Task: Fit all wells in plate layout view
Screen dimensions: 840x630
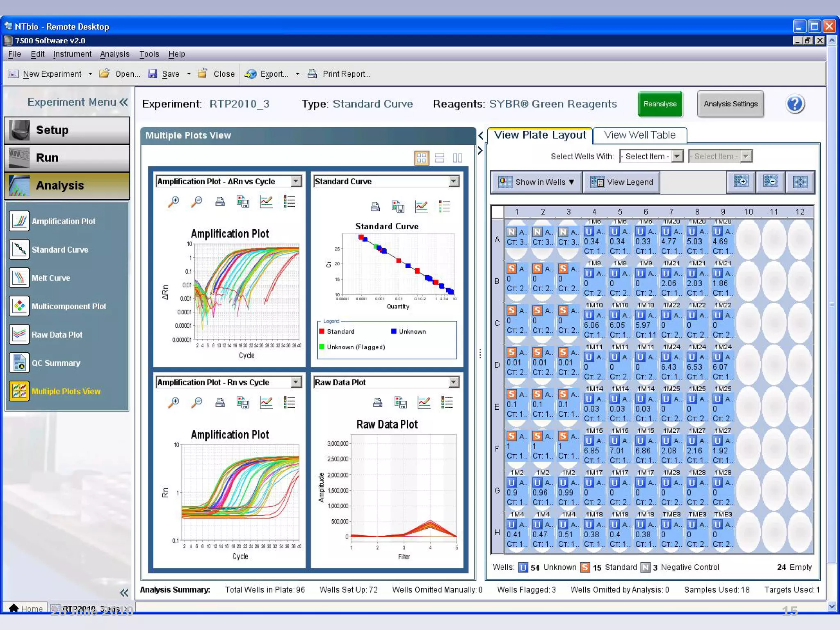Action: coord(800,182)
